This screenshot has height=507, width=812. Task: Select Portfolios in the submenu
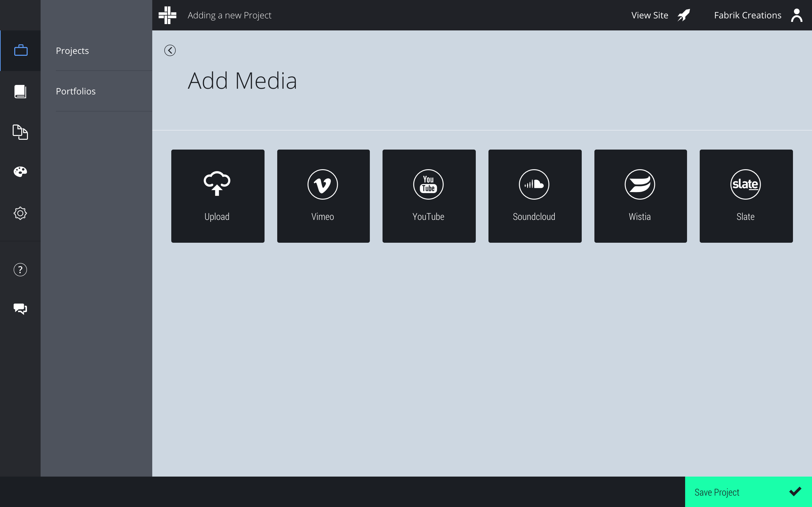pos(76,91)
